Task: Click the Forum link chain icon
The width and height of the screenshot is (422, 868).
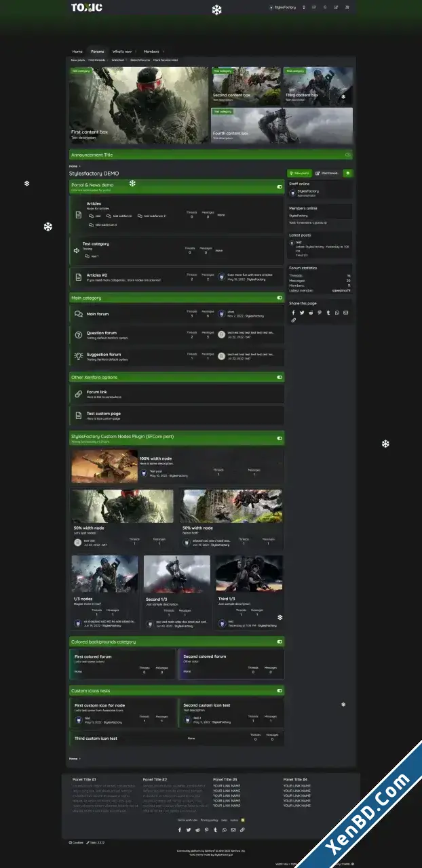Action: pos(78,393)
